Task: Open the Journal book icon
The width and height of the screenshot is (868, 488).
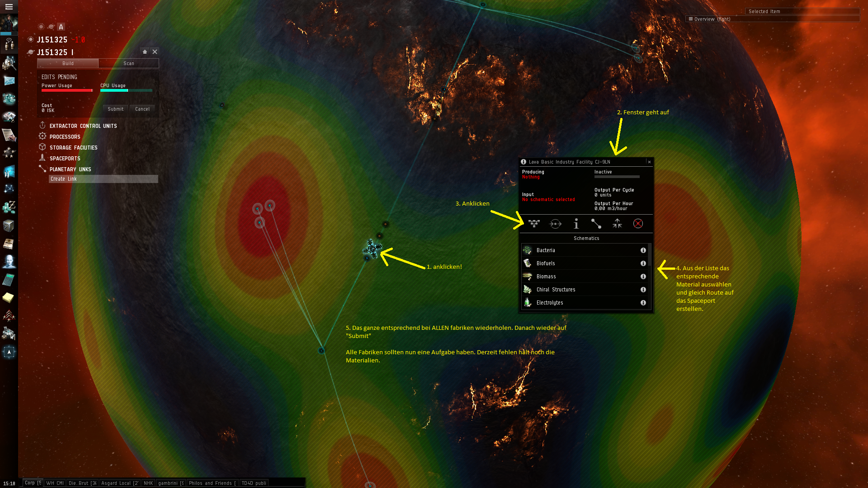Action: point(9,244)
